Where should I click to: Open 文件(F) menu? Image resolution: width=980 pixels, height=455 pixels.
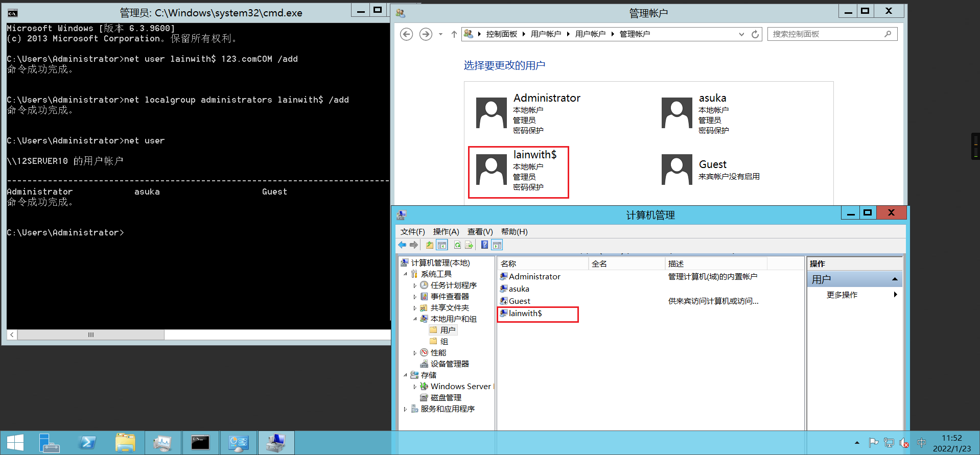[412, 232]
